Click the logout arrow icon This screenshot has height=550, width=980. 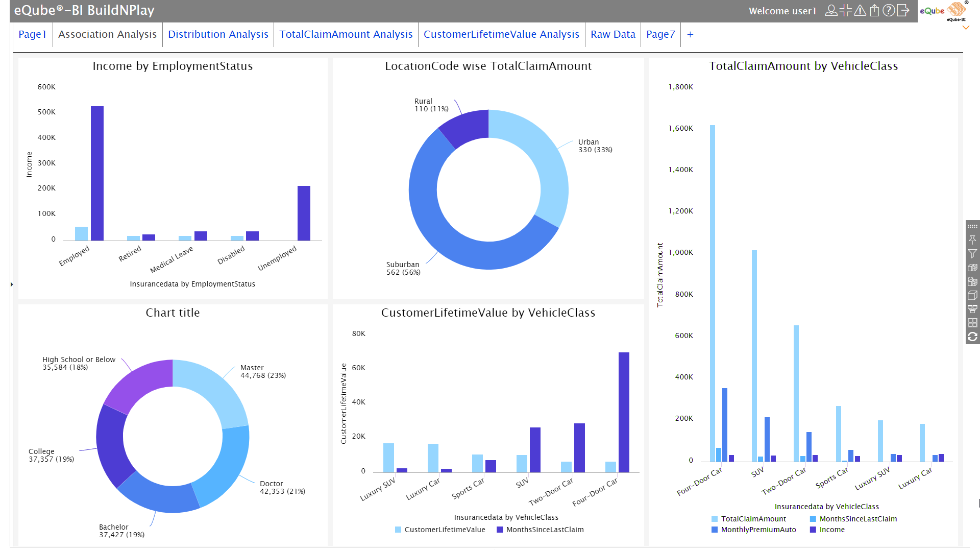click(x=903, y=11)
